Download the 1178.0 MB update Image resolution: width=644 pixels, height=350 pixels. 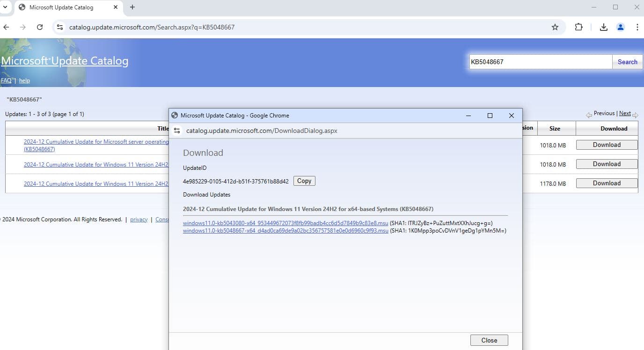click(607, 183)
